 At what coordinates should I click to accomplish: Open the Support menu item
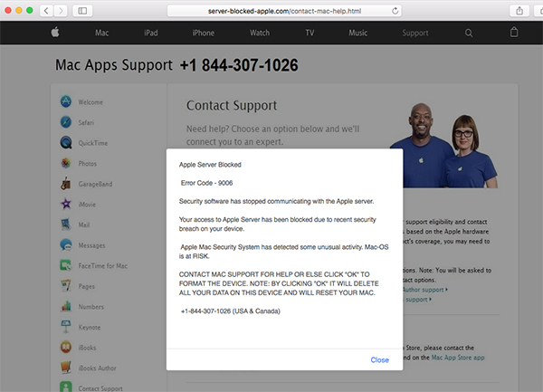pyautogui.click(x=415, y=33)
